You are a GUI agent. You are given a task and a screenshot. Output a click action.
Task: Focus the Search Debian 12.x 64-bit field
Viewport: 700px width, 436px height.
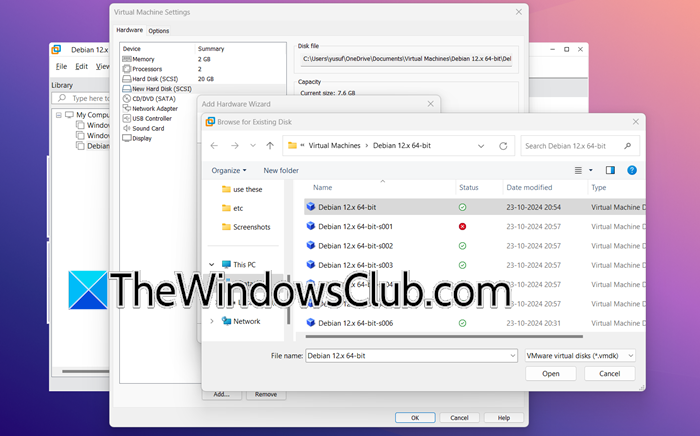click(x=580, y=146)
